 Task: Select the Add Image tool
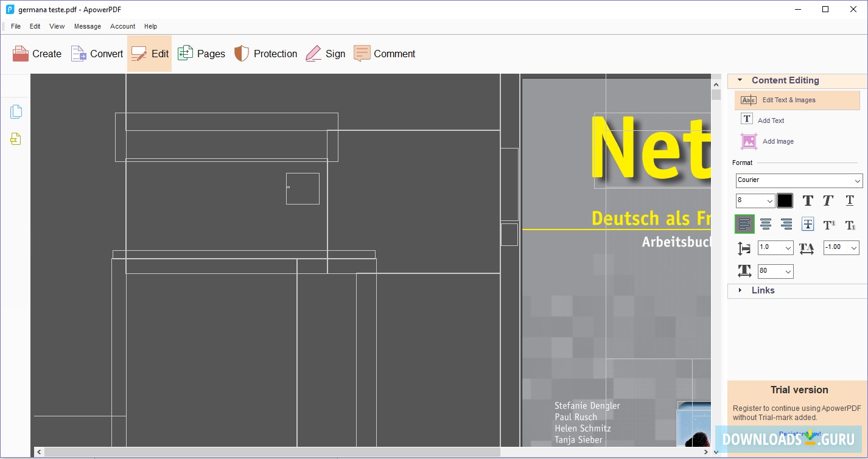coord(768,141)
